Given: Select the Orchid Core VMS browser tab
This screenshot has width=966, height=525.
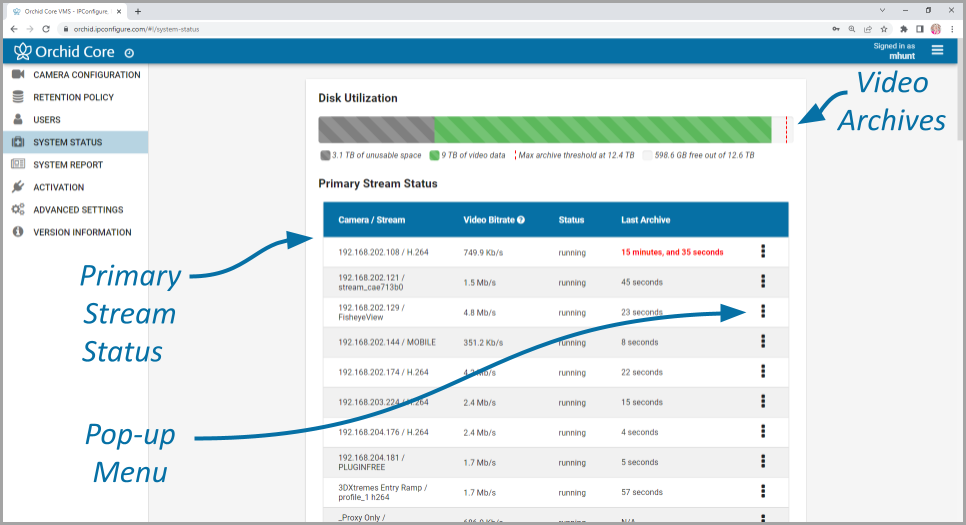Looking at the screenshot, I should (67, 11).
